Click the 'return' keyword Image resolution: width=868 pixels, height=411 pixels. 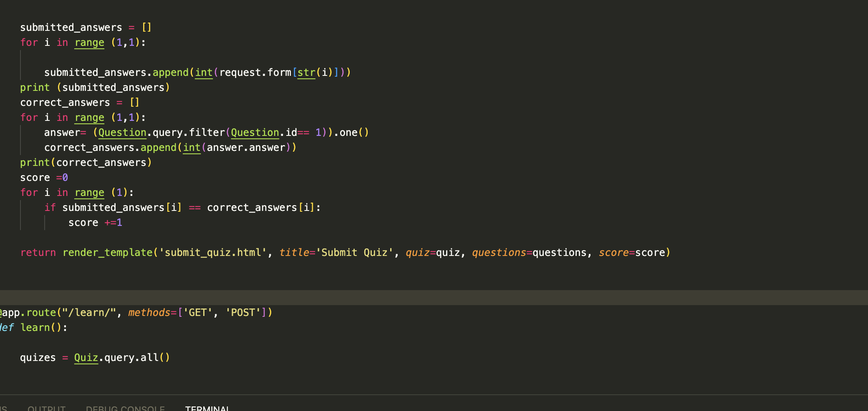38,253
